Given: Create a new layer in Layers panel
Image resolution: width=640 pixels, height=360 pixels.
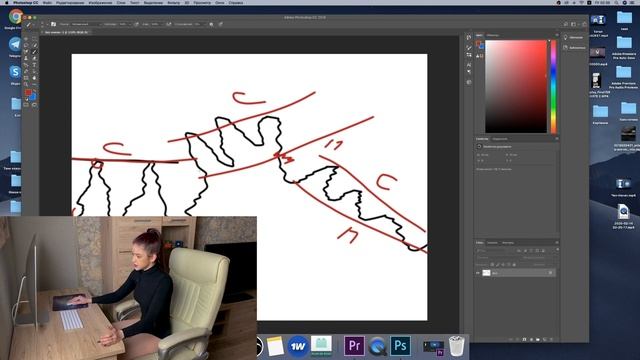Looking at the screenshot, I should pyautogui.click(x=545, y=340).
